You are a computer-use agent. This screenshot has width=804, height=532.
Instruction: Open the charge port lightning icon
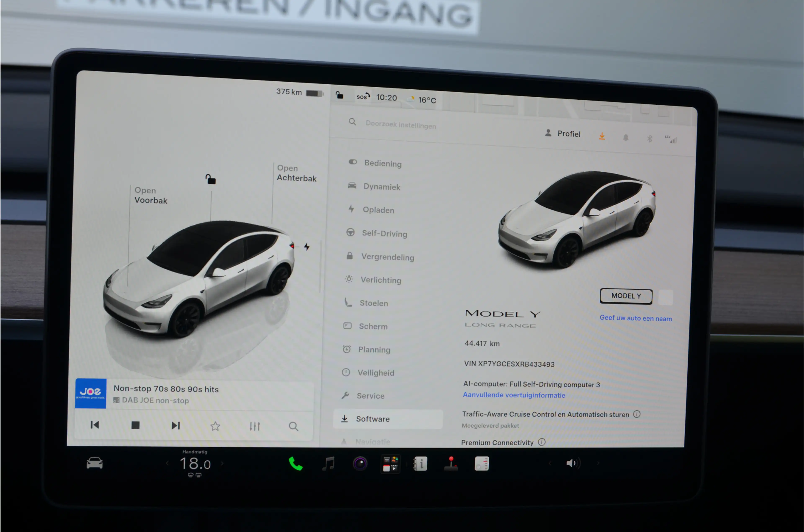[307, 247]
